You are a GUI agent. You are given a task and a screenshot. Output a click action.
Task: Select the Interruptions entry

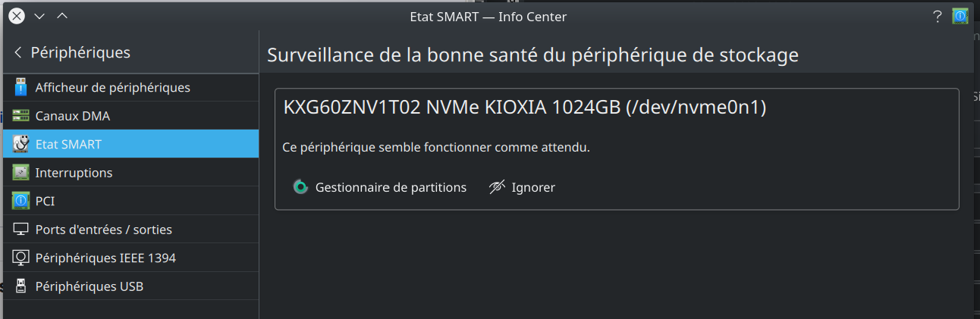pos(130,173)
